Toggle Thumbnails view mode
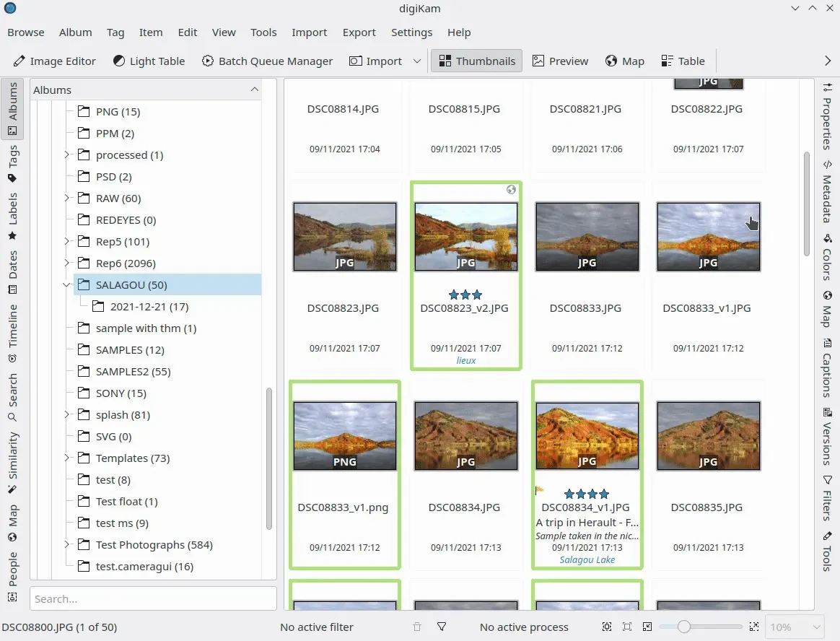This screenshot has width=840, height=641. (x=477, y=61)
